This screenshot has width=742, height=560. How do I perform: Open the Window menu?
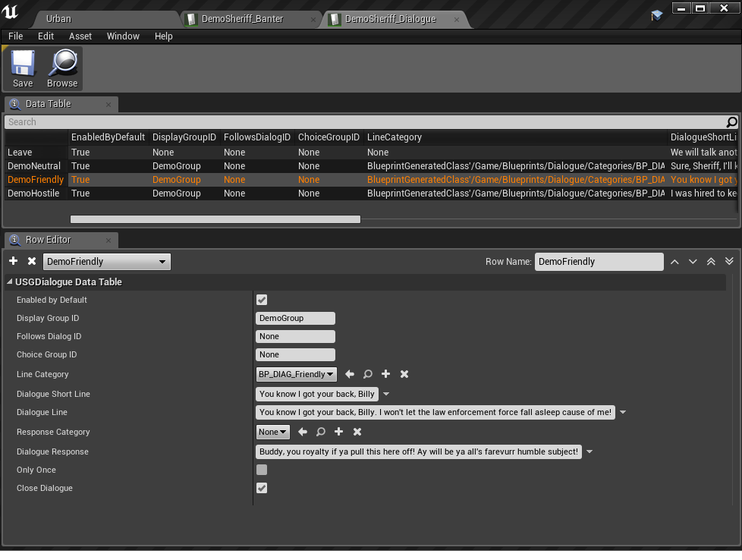click(x=123, y=36)
